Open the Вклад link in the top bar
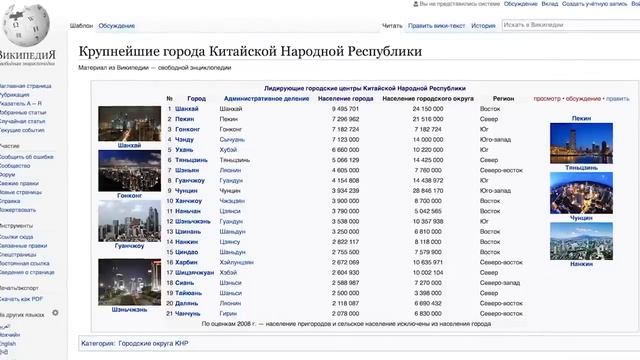The width and height of the screenshot is (640, 360). tap(549, 4)
